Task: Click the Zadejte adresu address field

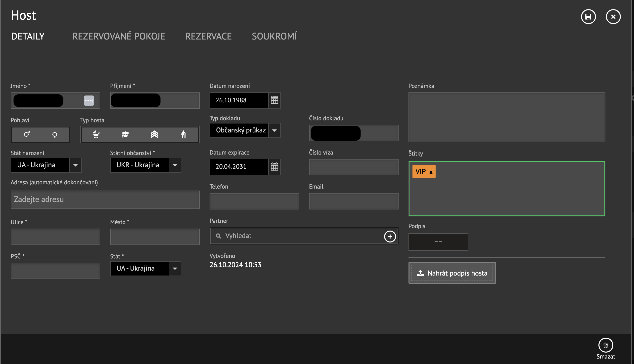Action: click(105, 200)
